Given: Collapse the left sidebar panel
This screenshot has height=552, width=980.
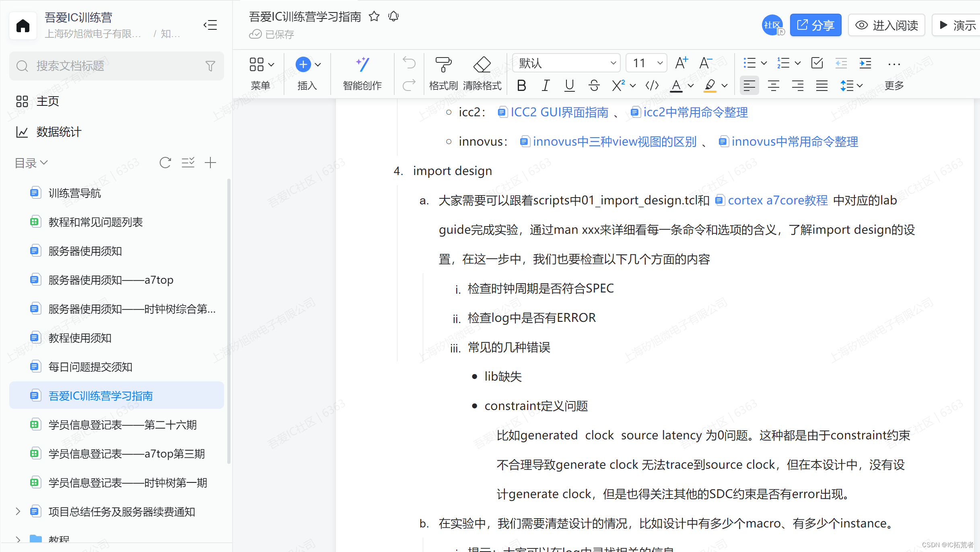Looking at the screenshot, I should [210, 25].
